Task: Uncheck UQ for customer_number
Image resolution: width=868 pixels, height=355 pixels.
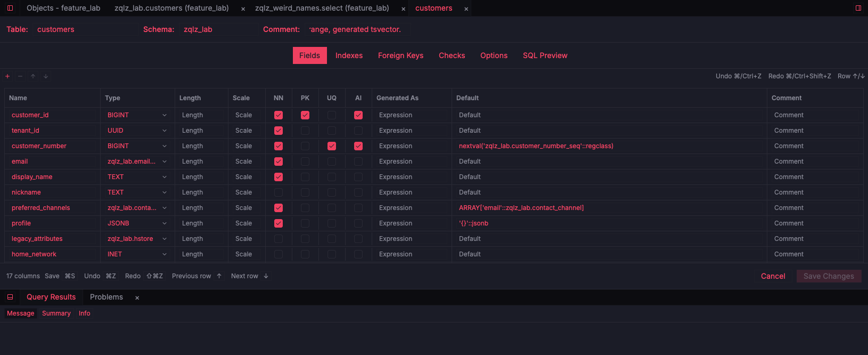Action: click(332, 146)
